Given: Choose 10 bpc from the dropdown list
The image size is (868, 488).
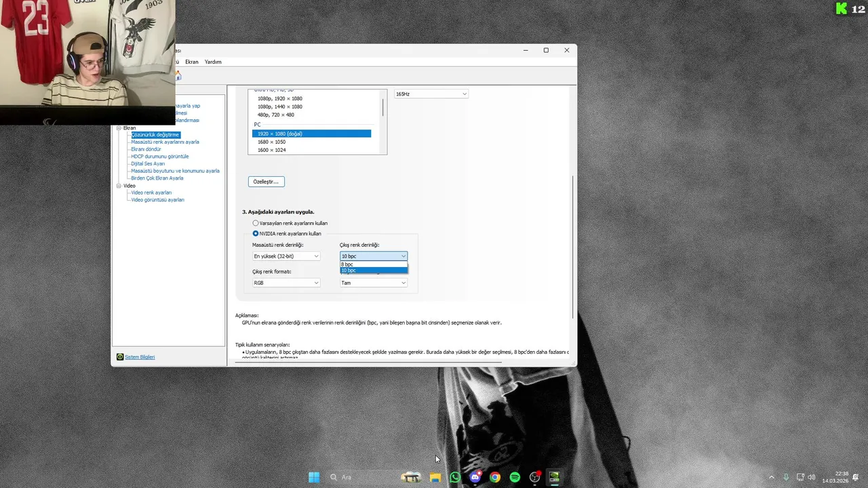Looking at the screenshot, I should [374, 270].
